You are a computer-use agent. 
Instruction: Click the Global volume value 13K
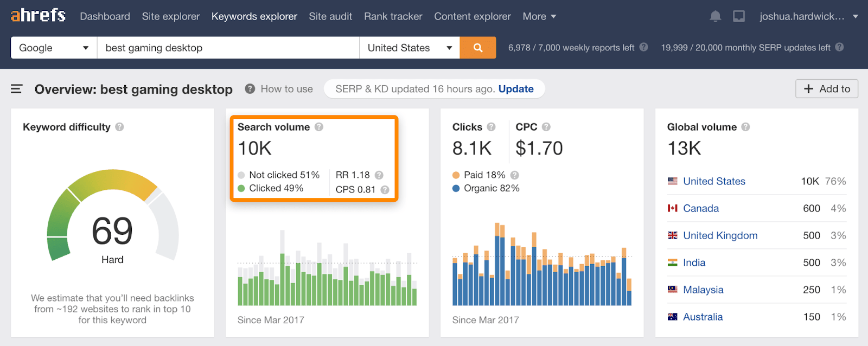click(x=684, y=148)
